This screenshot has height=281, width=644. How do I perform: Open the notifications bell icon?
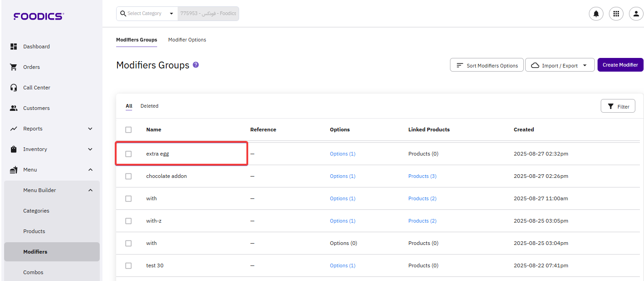596,14
